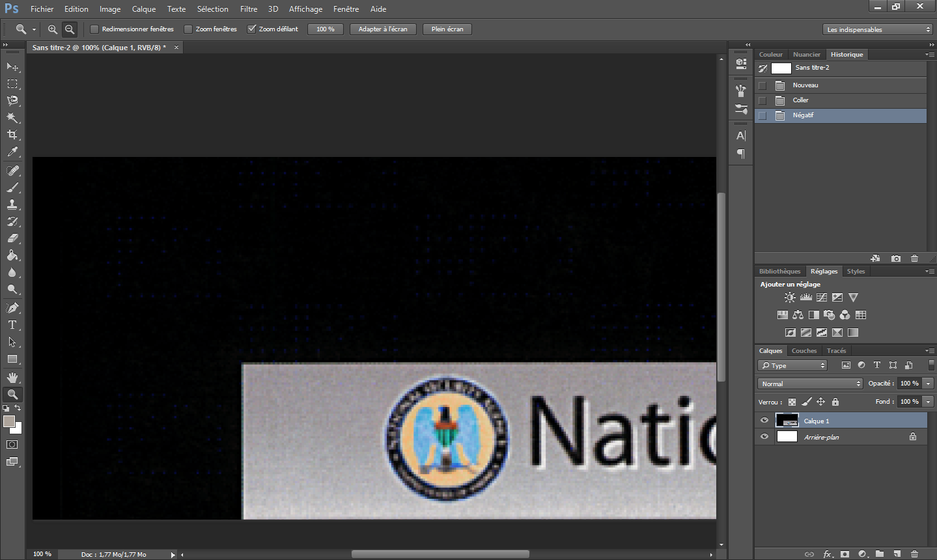937x560 pixels.
Task: Select the History Brush tool
Action: (x=12, y=221)
